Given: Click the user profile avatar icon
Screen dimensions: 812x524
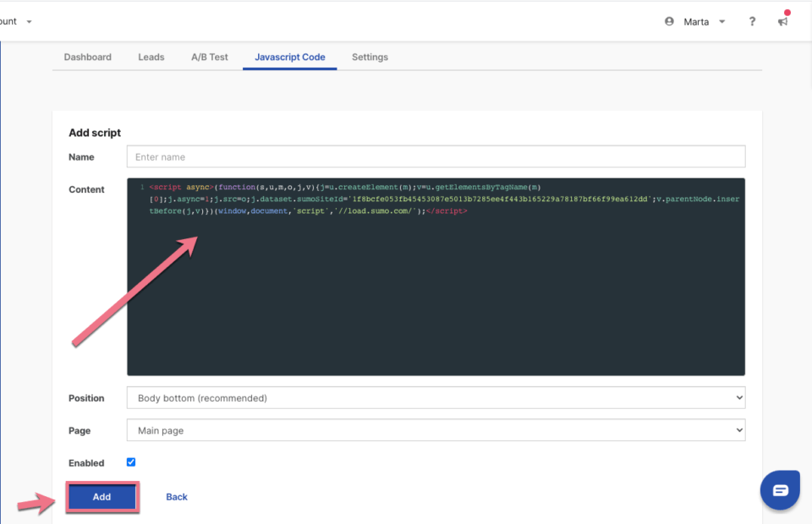Looking at the screenshot, I should pos(669,21).
